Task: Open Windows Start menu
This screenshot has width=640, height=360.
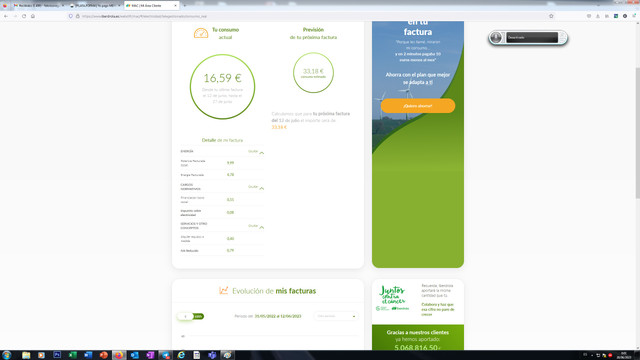Action: point(7,355)
